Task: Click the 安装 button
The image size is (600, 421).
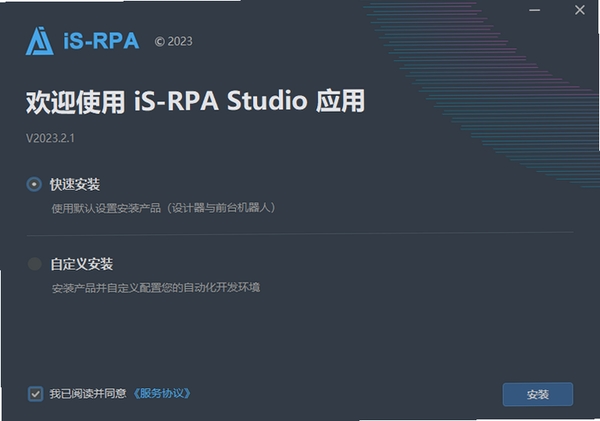Action: coord(538,394)
